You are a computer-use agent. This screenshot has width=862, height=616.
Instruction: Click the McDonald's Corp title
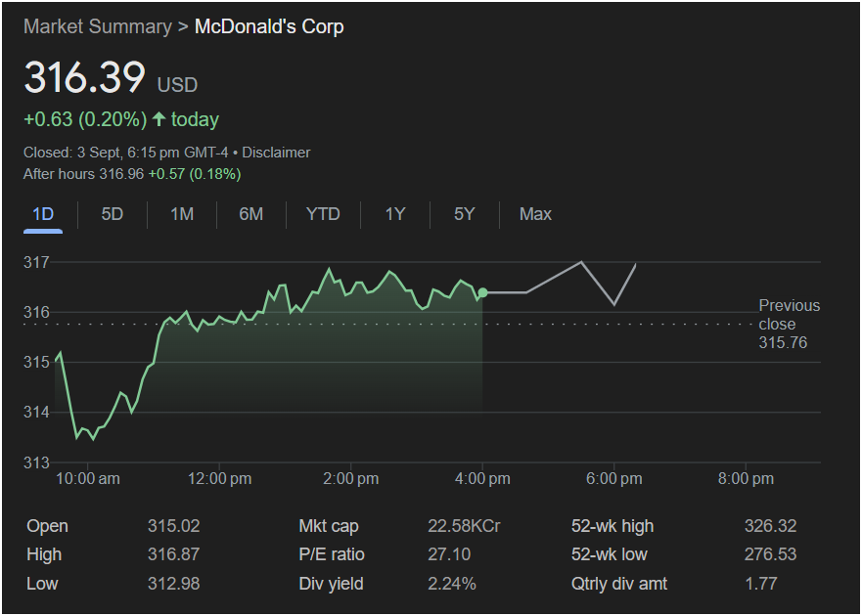tap(269, 26)
